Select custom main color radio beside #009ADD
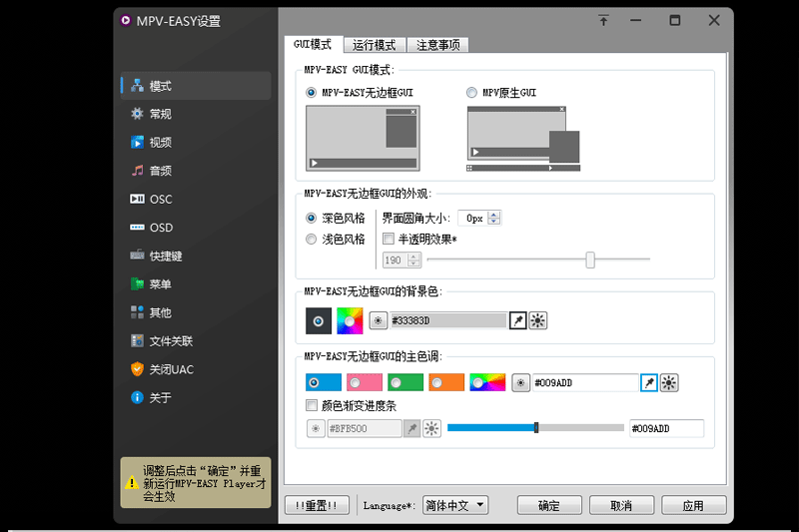Image resolution: width=799 pixels, height=532 pixels. pyautogui.click(x=520, y=383)
